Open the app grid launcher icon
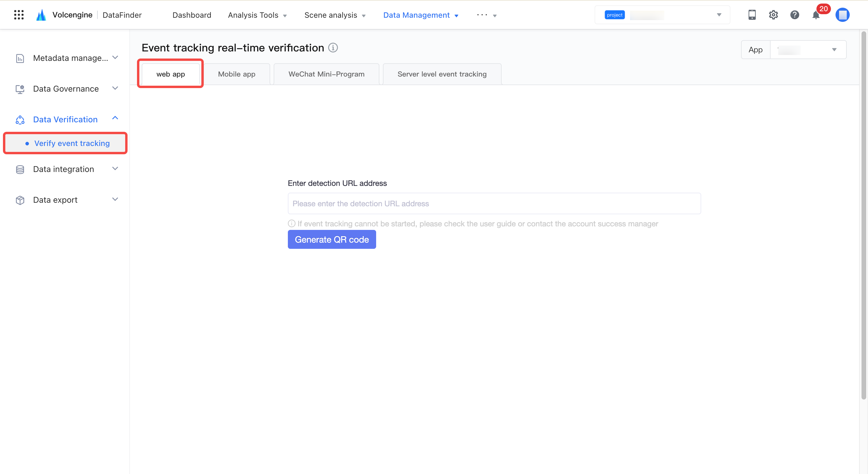The image size is (868, 474). tap(19, 15)
